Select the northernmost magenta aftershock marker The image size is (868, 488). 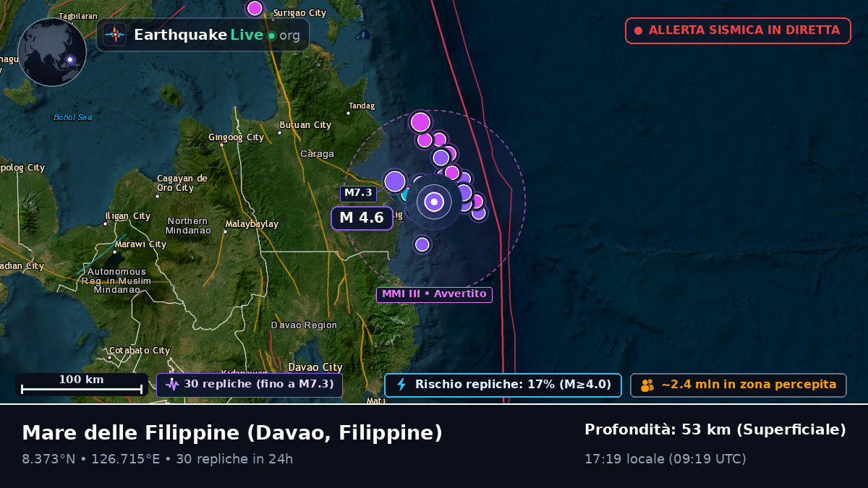pos(421,122)
